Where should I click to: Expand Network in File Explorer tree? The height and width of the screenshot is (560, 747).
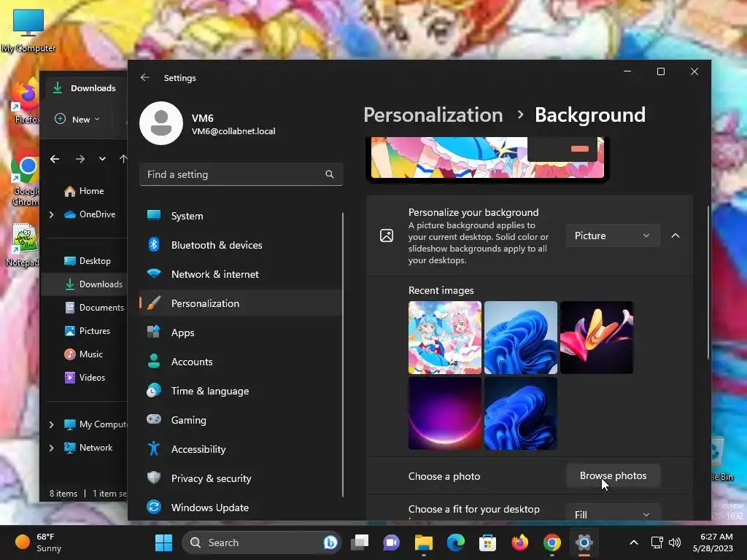click(x=52, y=448)
